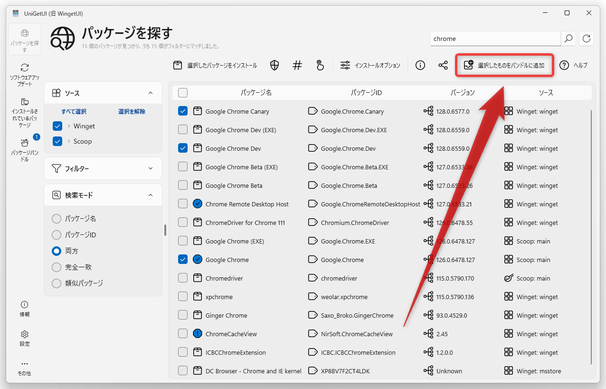The image size is (606, 389).
Task: Uncheck the Winget source checkbox
Action: (x=57, y=126)
